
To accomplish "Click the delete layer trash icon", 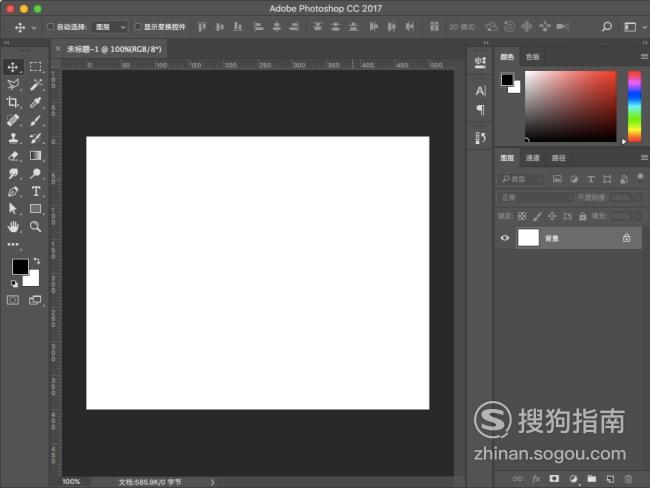I will click(x=628, y=479).
